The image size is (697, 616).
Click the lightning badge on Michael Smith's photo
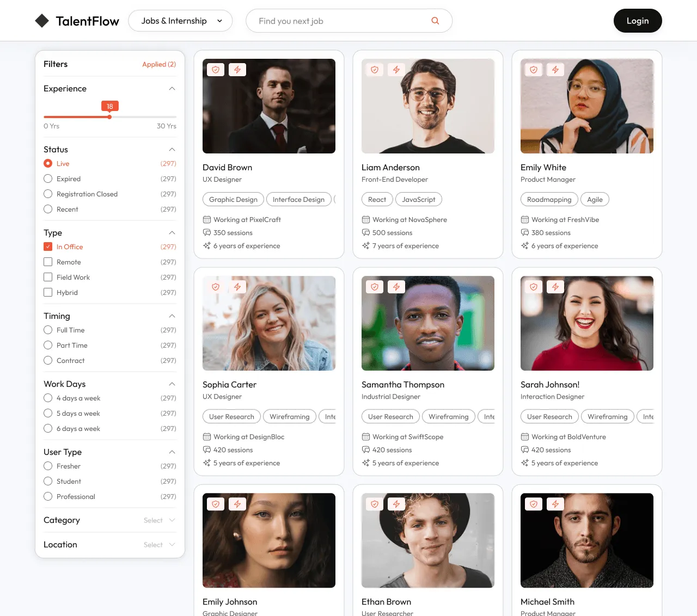point(555,504)
